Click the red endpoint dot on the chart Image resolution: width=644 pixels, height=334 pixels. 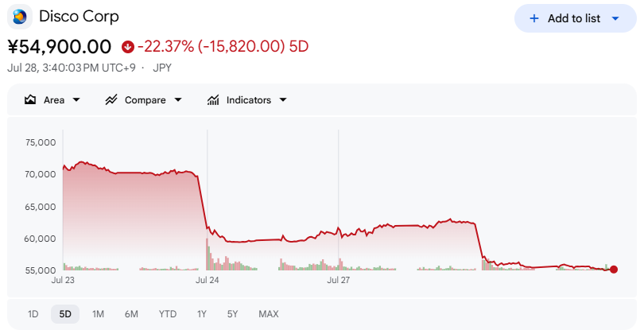pyautogui.click(x=614, y=270)
